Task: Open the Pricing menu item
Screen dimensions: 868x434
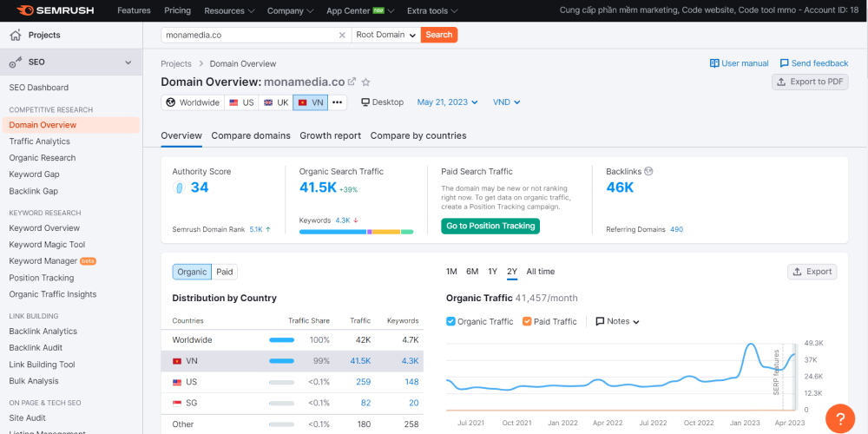Action: (x=177, y=10)
